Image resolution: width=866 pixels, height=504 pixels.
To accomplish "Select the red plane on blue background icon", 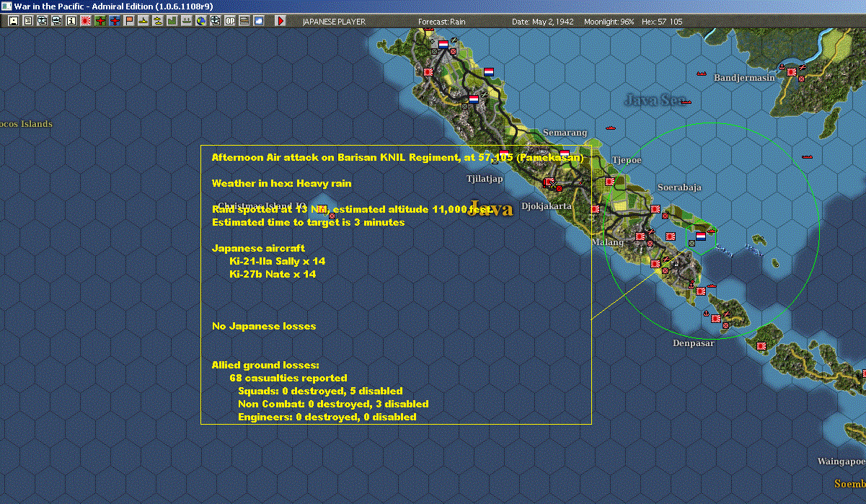I will 115,21.
